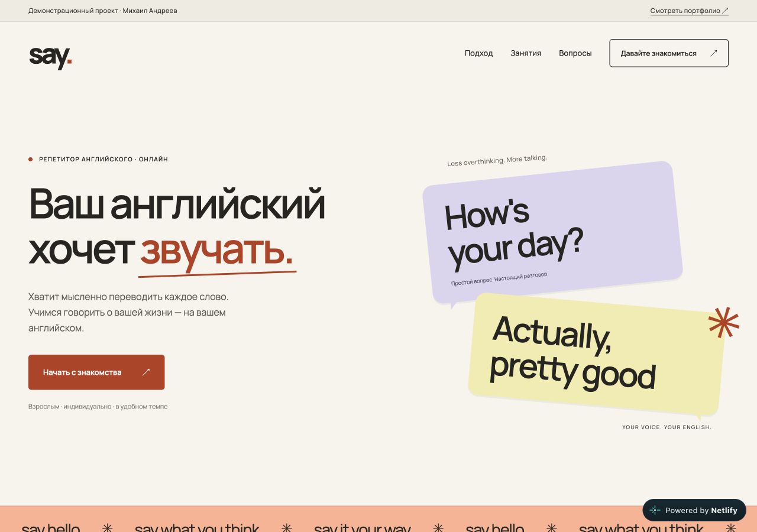Click the Less overthinking. More talking. caption
757x532 pixels.
pyautogui.click(x=497, y=160)
